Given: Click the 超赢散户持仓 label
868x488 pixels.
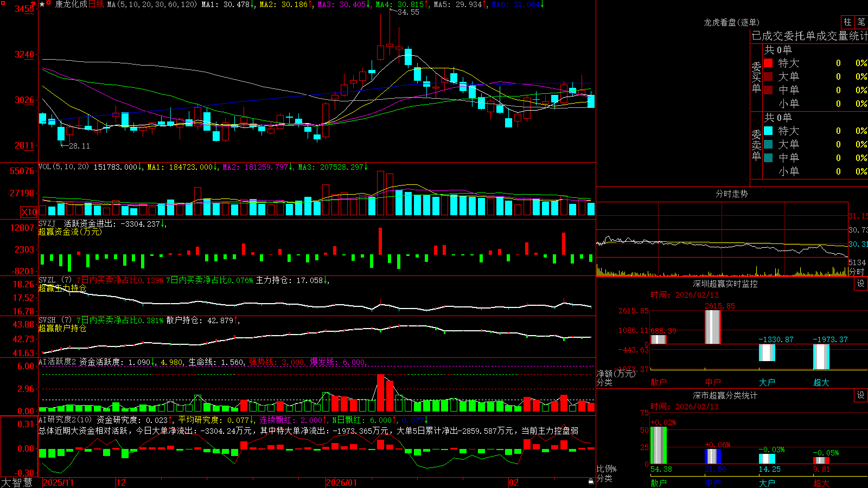Looking at the screenshot, I should click(x=62, y=329).
